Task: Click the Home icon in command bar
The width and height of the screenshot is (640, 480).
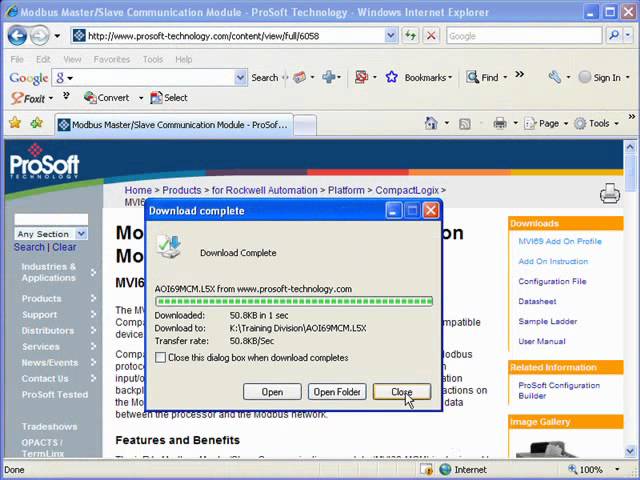Action: (x=431, y=123)
